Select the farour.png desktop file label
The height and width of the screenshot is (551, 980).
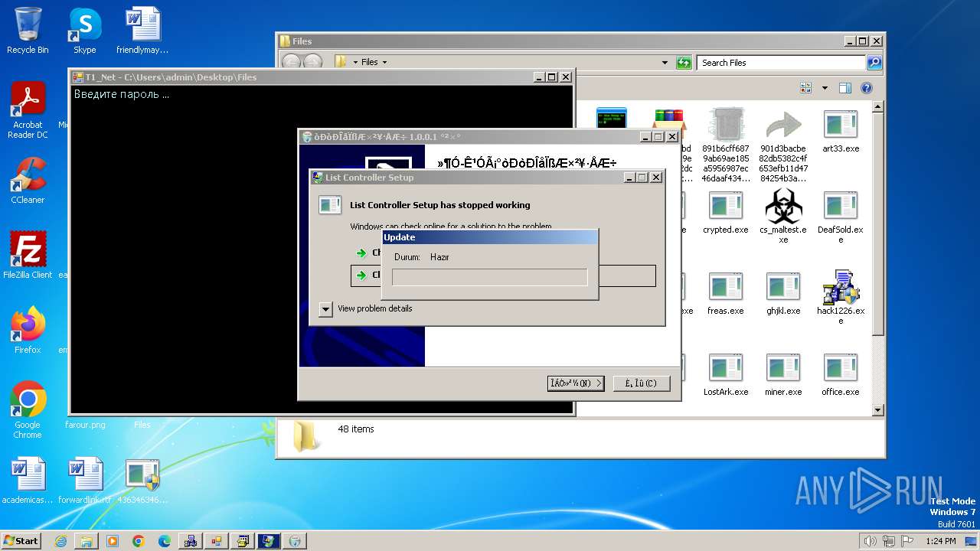pyautogui.click(x=85, y=425)
